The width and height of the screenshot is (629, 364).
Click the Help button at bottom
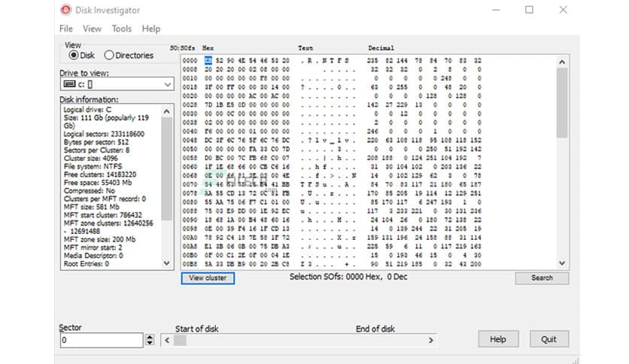pyautogui.click(x=498, y=339)
